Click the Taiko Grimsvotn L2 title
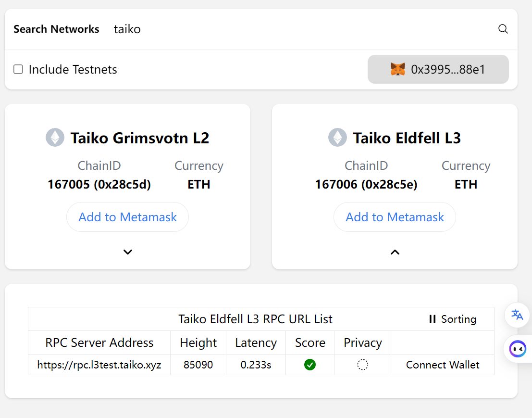Viewport: 532px width, 418px height. coord(140,138)
